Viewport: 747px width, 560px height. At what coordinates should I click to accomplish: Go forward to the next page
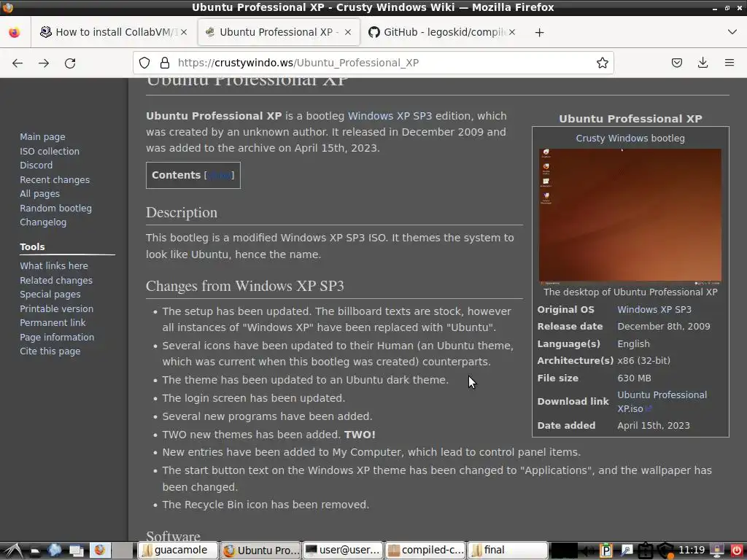44,63
